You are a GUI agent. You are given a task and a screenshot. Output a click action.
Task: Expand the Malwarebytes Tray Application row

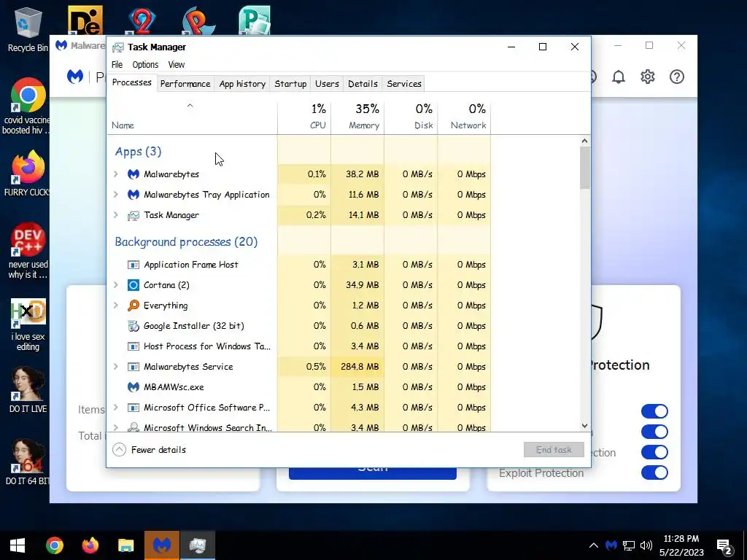coord(116,194)
